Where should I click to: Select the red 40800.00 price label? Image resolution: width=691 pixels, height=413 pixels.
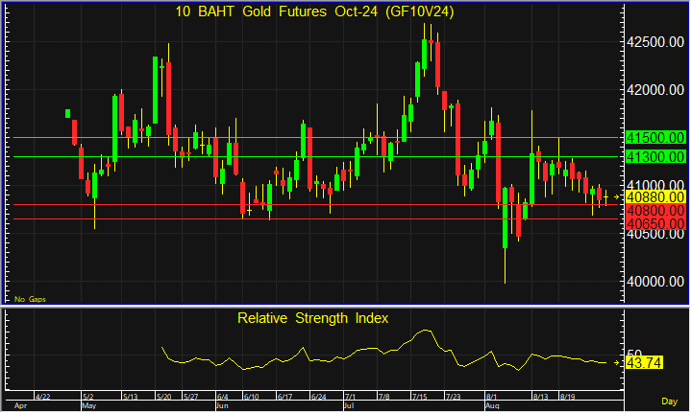click(654, 212)
